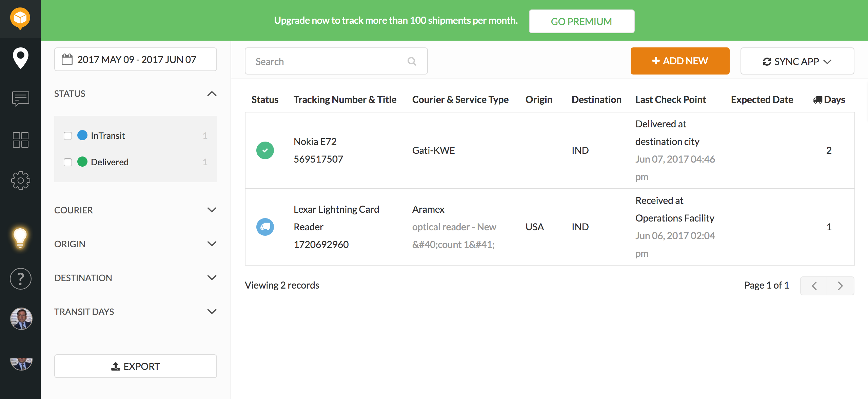Viewport: 868px width, 399px height.
Task: Click the green delivered checkmark on Nokia E72 row
Action: [265, 150]
